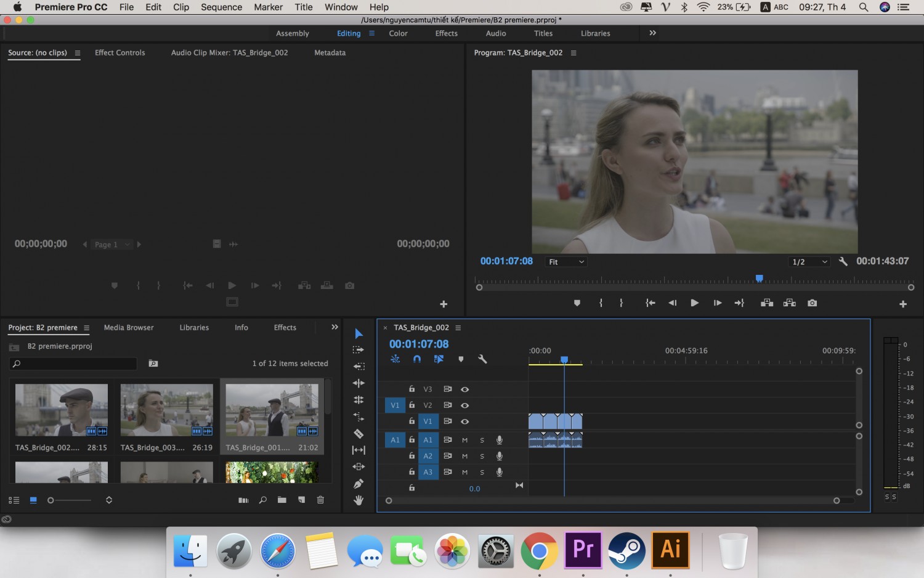Click the Program monitor playhead marker
The height and width of the screenshot is (578, 924).
coord(760,279)
